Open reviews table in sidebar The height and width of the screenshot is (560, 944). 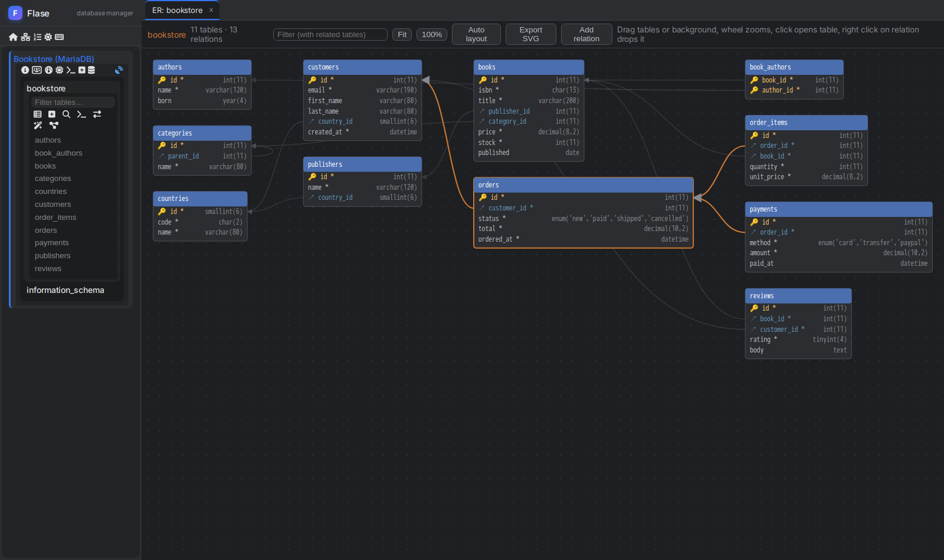(x=48, y=269)
